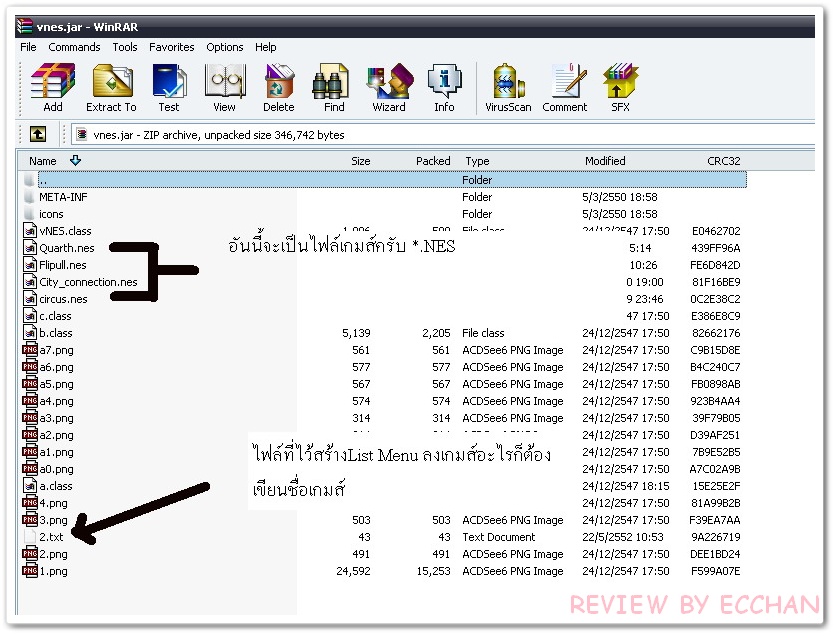Run the Test archive tool
This screenshot has width=836, height=636.
point(169,87)
